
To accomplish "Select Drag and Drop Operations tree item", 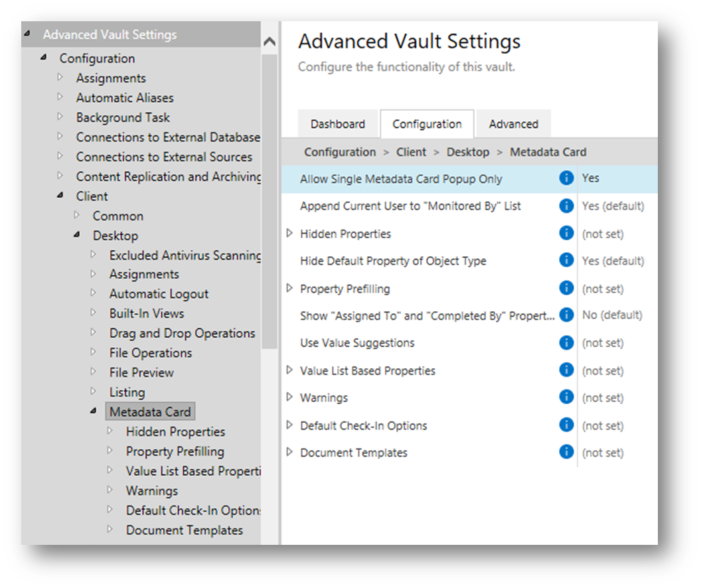I will (x=182, y=333).
